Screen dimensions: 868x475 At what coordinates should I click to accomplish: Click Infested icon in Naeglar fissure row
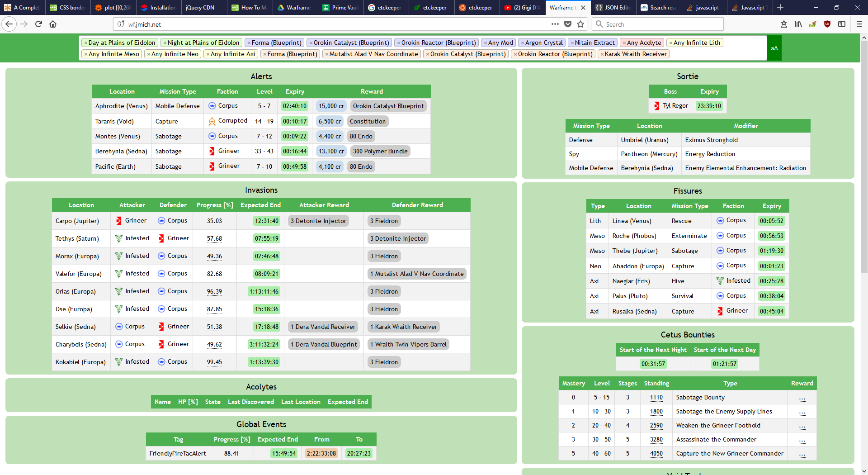(x=720, y=281)
